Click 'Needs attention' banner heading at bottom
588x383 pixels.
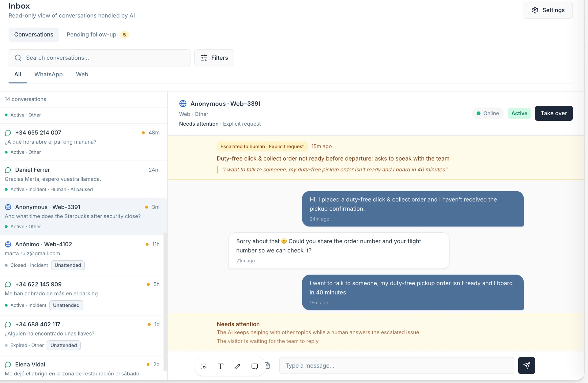(238, 324)
